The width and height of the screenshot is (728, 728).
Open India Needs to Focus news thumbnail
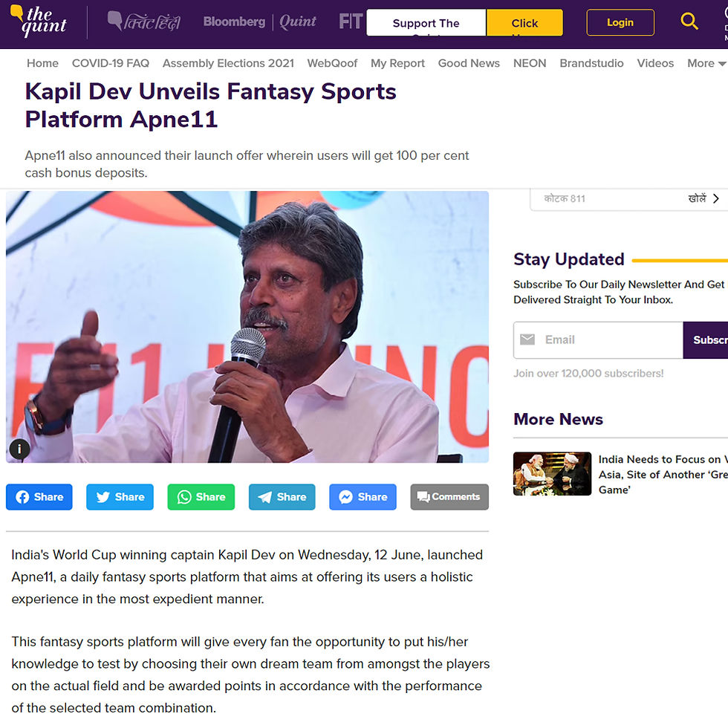point(552,474)
